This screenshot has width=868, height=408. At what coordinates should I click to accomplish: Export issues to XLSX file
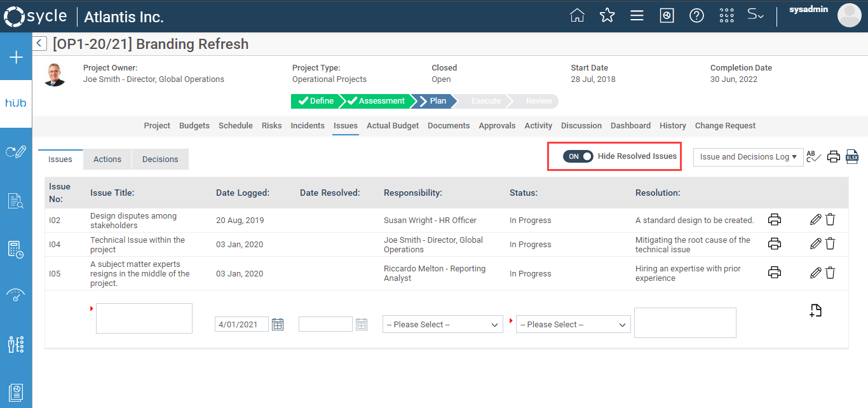tap(852, 156)
